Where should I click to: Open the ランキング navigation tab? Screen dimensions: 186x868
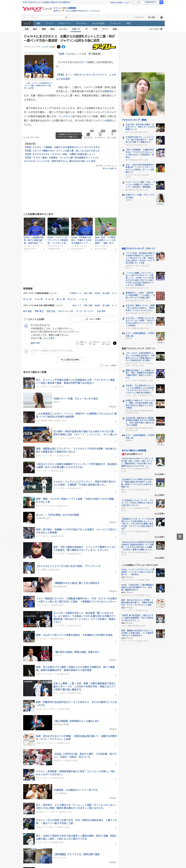(115, 23)
